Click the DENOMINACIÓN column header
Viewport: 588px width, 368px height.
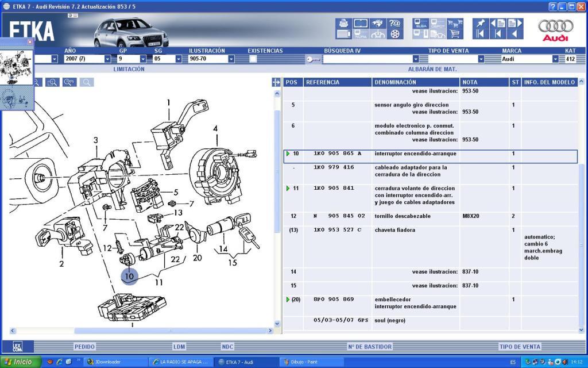[416, 82]
